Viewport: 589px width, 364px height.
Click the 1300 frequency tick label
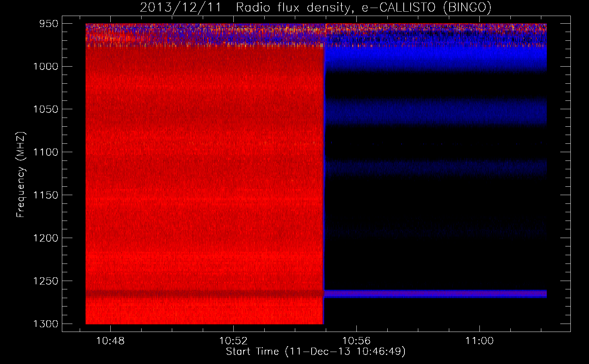pos(46,324)
